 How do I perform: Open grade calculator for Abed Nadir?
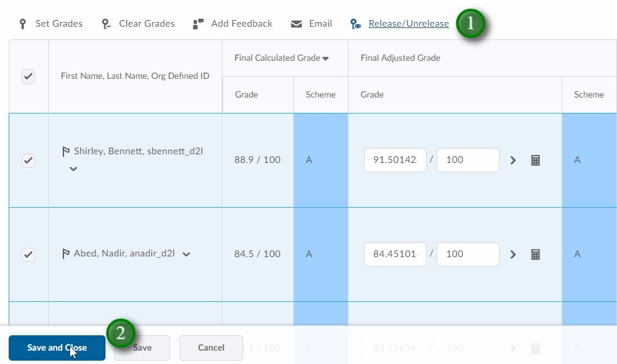point(535,254)
